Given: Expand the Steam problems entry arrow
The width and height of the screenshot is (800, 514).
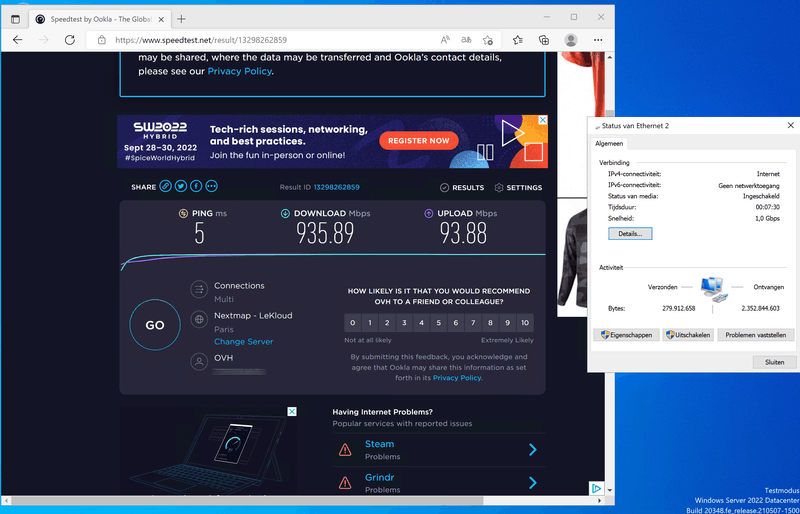Looking at the screenshot, I should click(533, 449).
